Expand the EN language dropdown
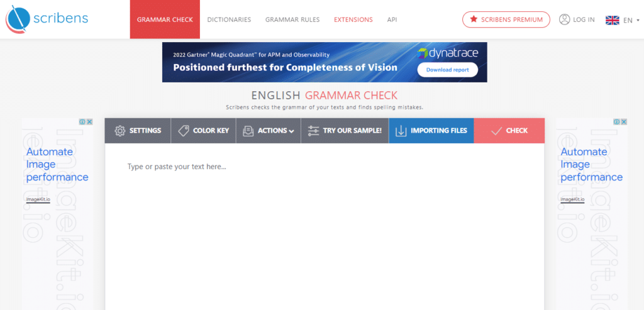This screenshot has width=644, height=310. (x=631, y=20)
